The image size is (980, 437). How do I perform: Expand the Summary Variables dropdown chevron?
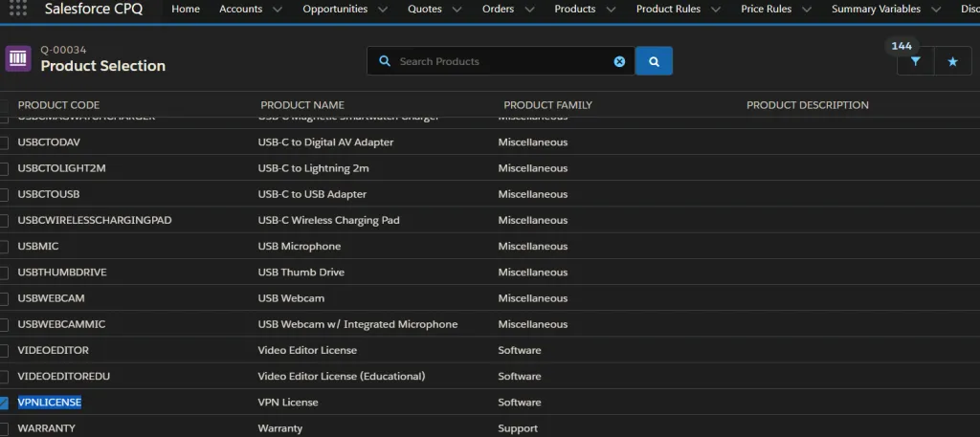coord(936,10)
